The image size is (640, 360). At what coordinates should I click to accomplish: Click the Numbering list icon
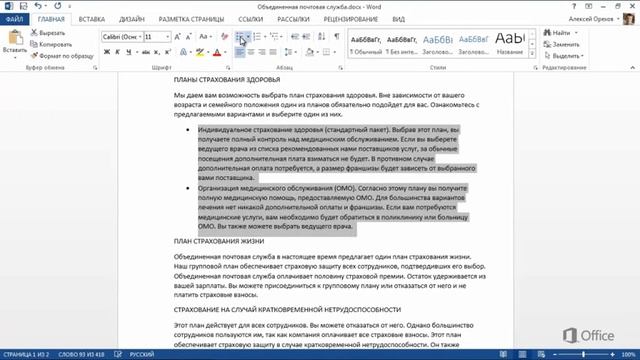click(257, 37)
